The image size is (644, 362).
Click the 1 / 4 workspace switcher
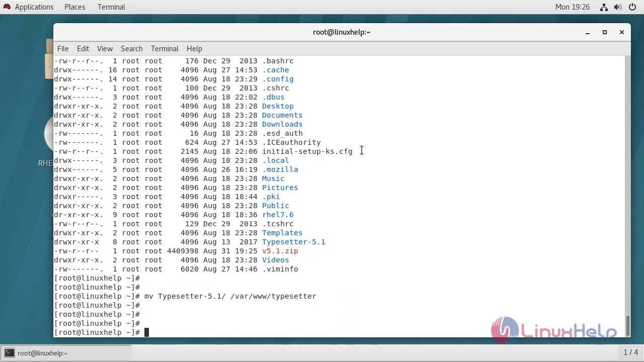tap(631, 352)
